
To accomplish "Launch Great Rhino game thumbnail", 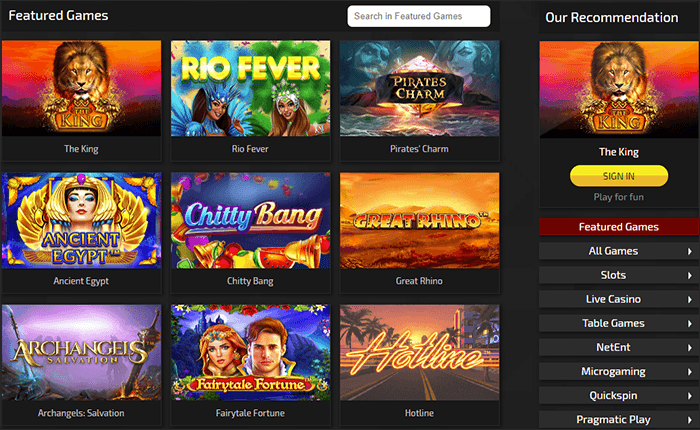I will [420, 221].
